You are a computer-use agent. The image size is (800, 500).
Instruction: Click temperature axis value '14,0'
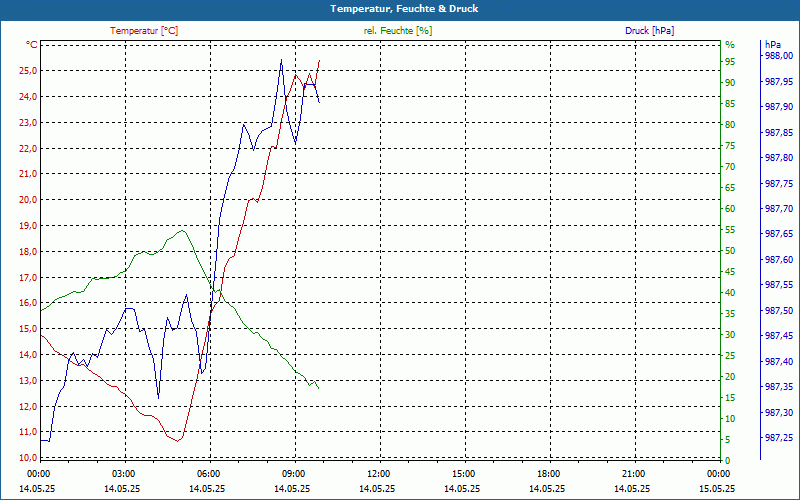[28, 355]
